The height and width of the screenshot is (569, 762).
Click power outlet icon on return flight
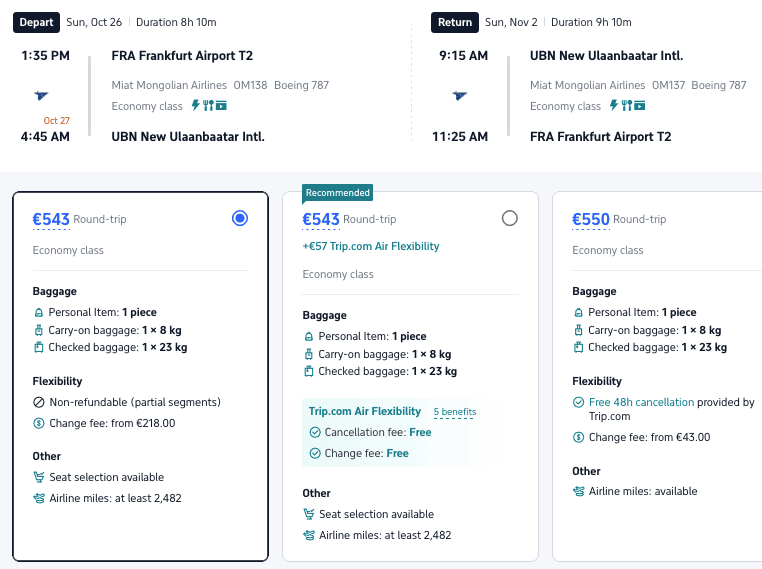(614, 106)
